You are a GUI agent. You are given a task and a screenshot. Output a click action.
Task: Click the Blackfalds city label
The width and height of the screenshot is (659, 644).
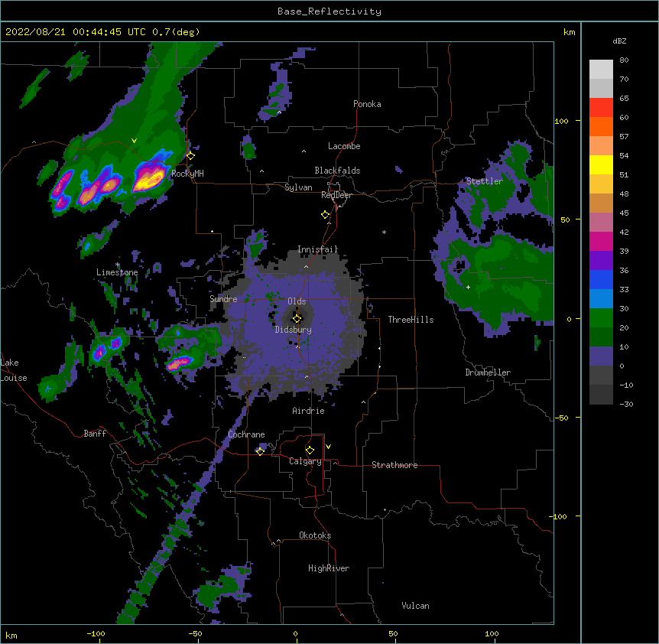click(337, 171)
